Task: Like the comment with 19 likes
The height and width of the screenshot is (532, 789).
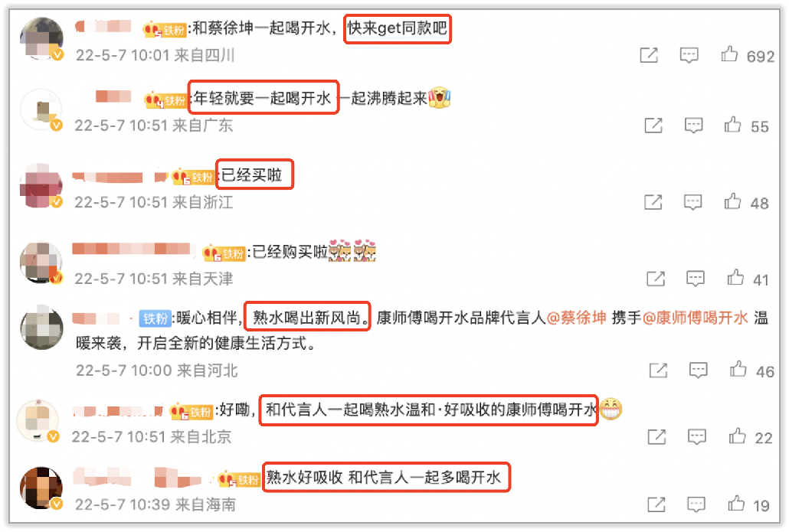Action: click(736, 504)
